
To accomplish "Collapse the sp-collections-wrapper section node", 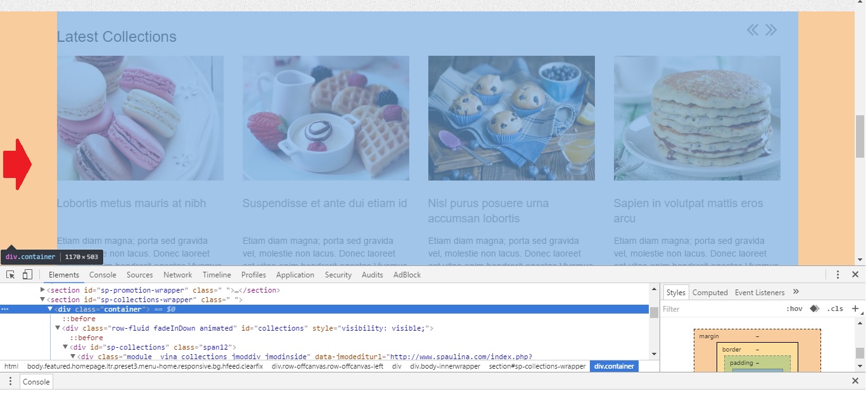I will (42, 300).
